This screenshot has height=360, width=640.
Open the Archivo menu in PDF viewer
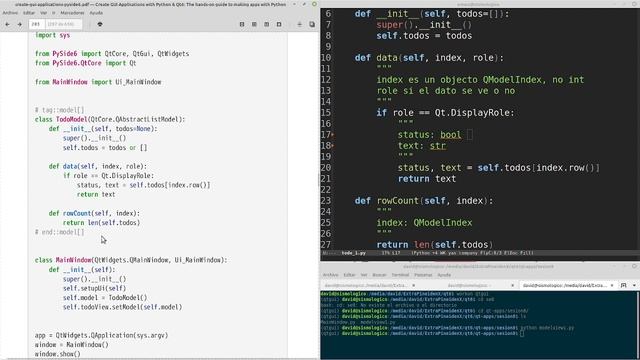pyautogui.click(x=10, y=13)
